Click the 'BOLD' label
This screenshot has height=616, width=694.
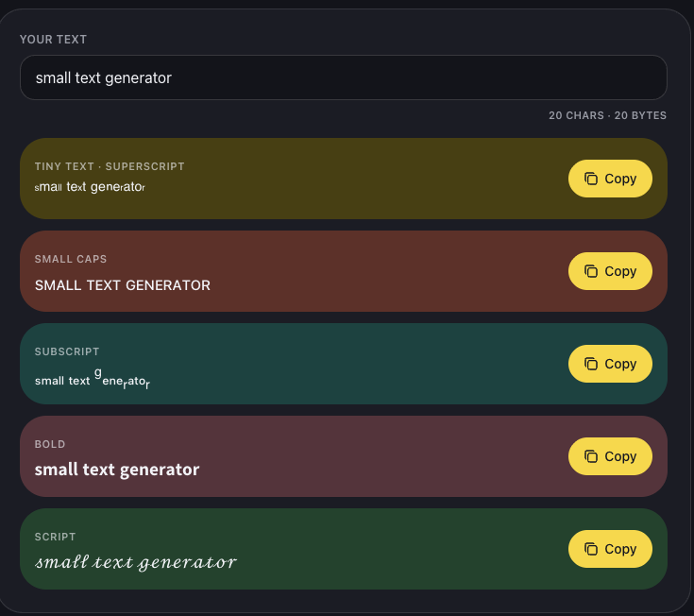(50, 444)
